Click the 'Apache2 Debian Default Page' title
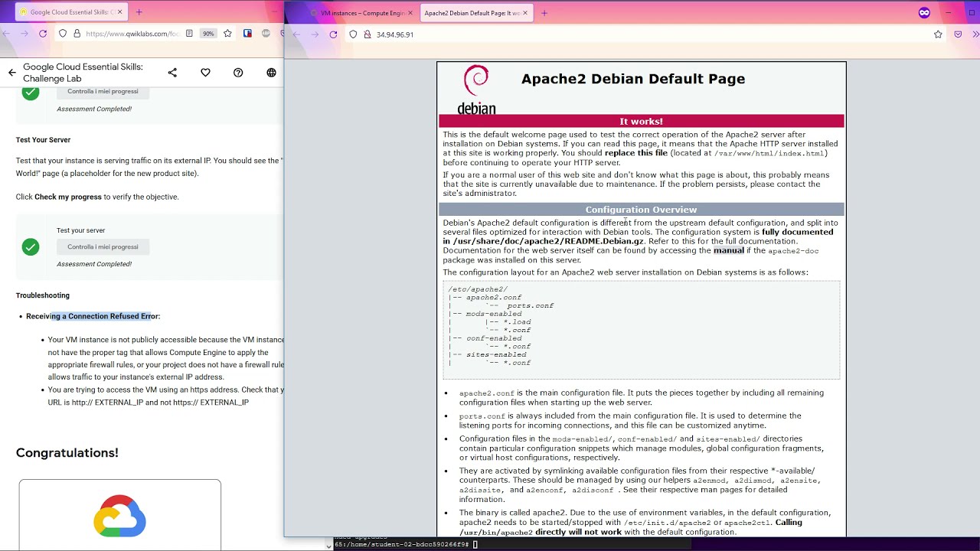This screenshot has width=980, height=551. coord(633,79)
